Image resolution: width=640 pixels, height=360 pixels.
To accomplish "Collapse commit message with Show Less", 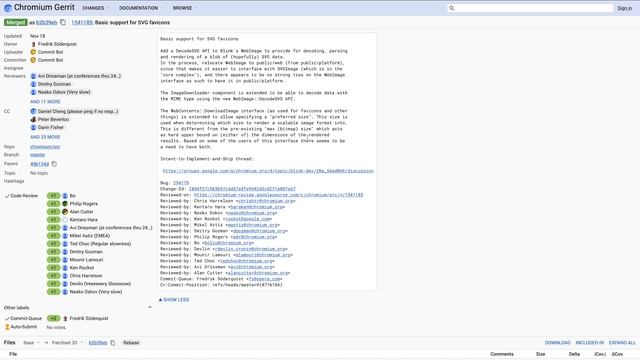I will (x=174, y=300).
